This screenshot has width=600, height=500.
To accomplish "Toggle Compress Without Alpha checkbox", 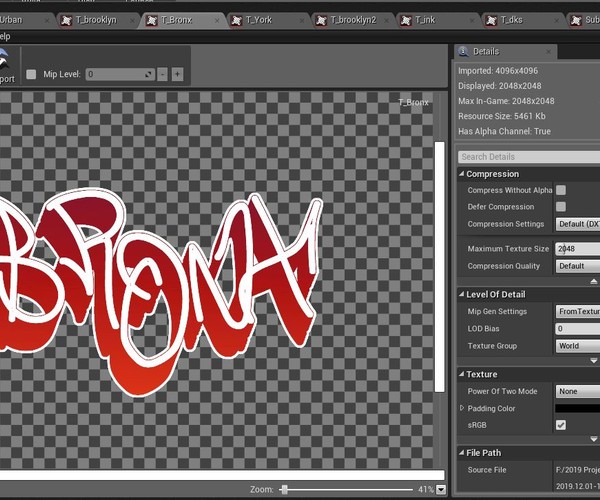I will (x=561, y=190).
